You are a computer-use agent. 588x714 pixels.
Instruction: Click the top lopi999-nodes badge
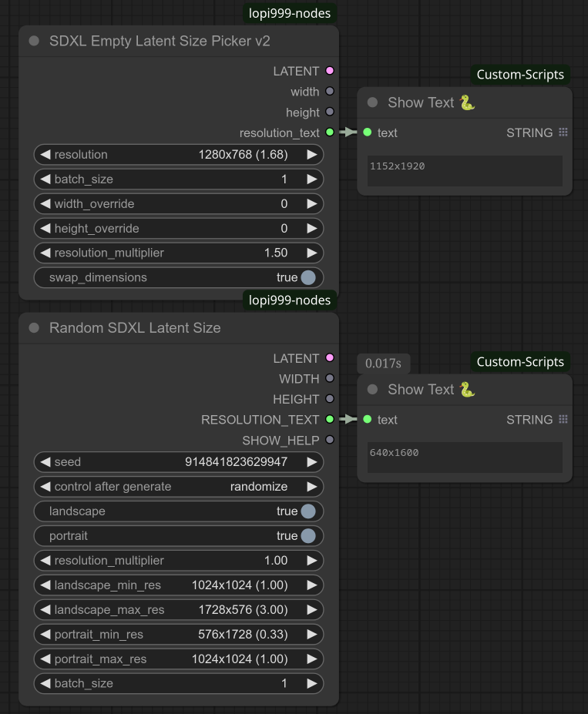291,13
